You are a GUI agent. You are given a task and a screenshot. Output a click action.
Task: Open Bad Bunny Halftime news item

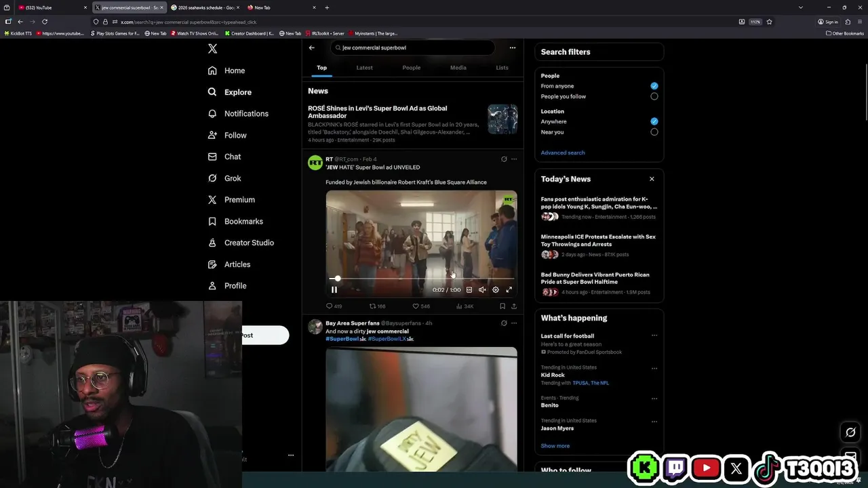pos(598,283)
